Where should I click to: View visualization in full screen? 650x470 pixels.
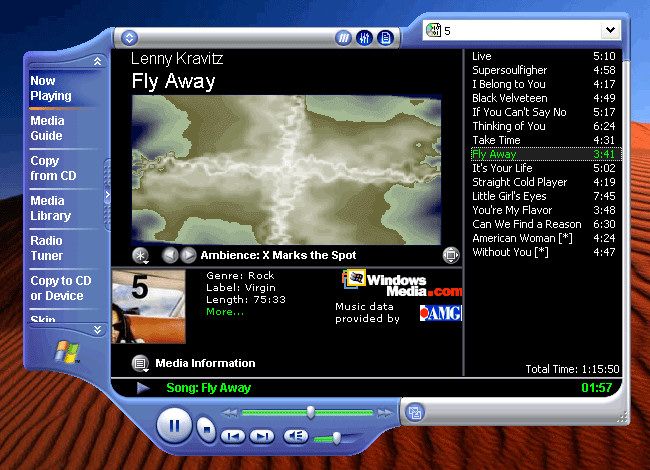[450, 256]
